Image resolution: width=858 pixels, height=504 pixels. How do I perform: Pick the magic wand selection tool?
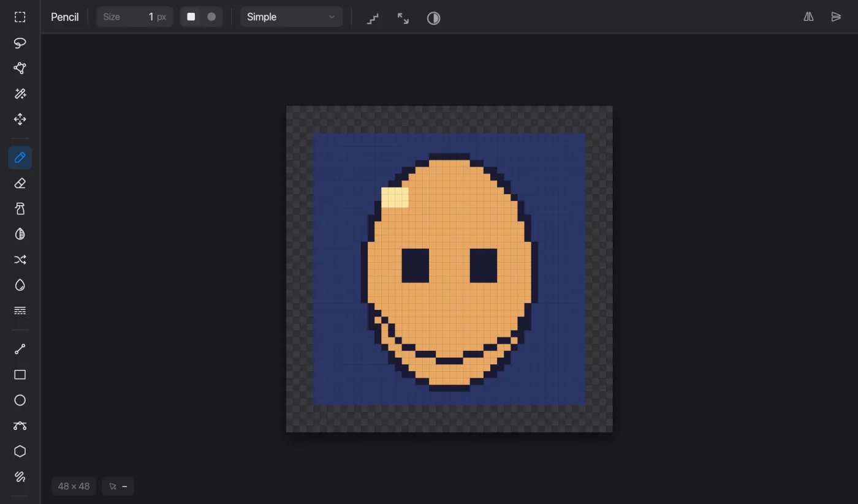(20, 94)
